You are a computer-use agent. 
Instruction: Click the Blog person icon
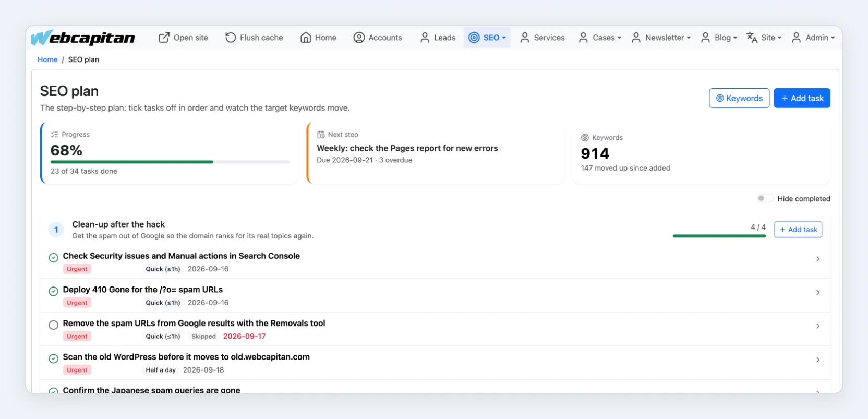coord(705,38)
